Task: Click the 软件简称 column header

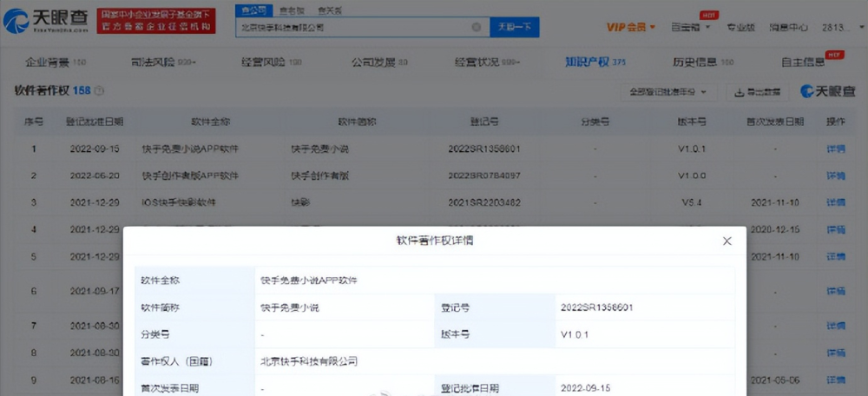Action: pos(357,122)
